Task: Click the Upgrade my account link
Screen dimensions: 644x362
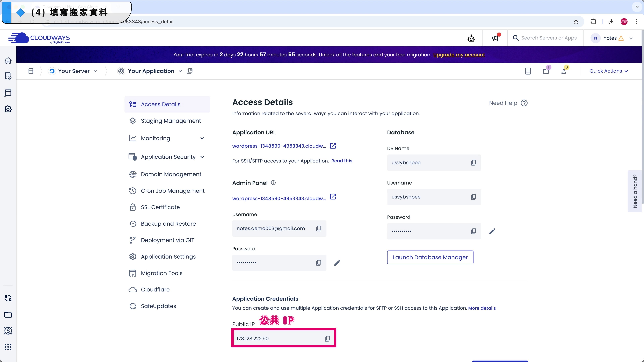Action: pyautogui.click(x=459, y=55)
